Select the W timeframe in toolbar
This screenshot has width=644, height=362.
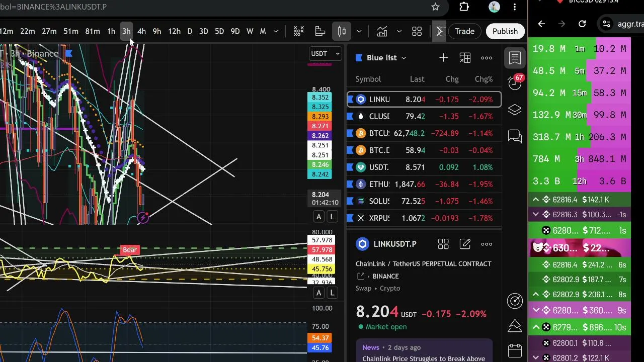(250, 31)
